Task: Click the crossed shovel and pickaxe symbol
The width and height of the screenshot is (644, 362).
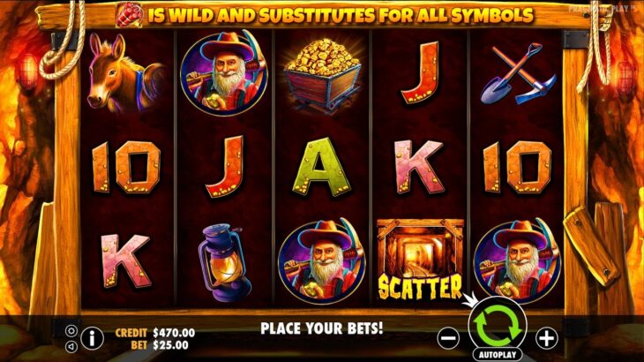Action: click(x=519, y=73)
